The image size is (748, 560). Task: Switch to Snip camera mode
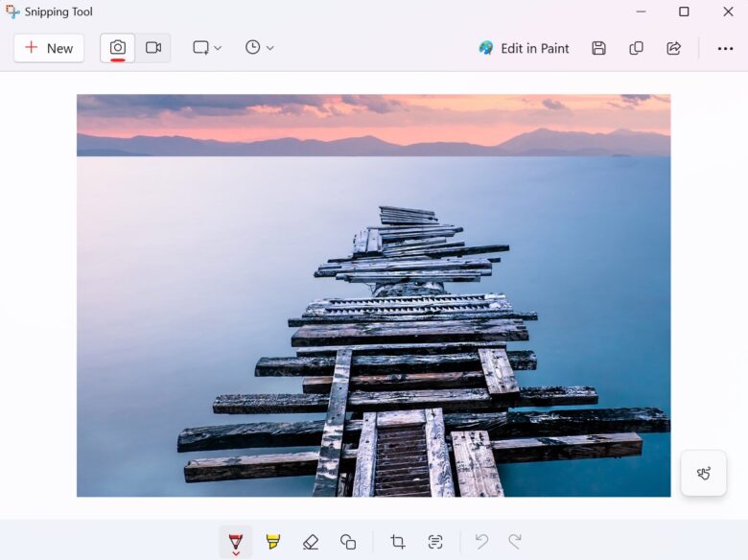pos(118,48)
